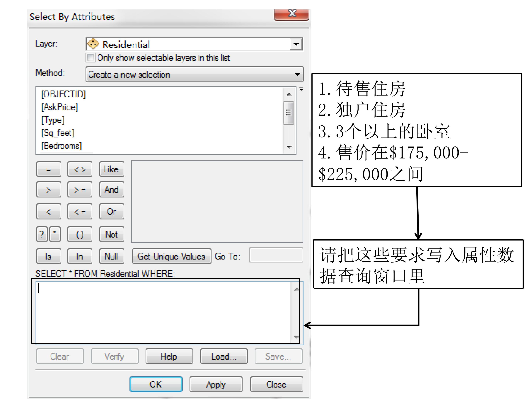Click field list scroll up arrow
The width and height of the screenshot is (532, 399).
click(289, 94)
